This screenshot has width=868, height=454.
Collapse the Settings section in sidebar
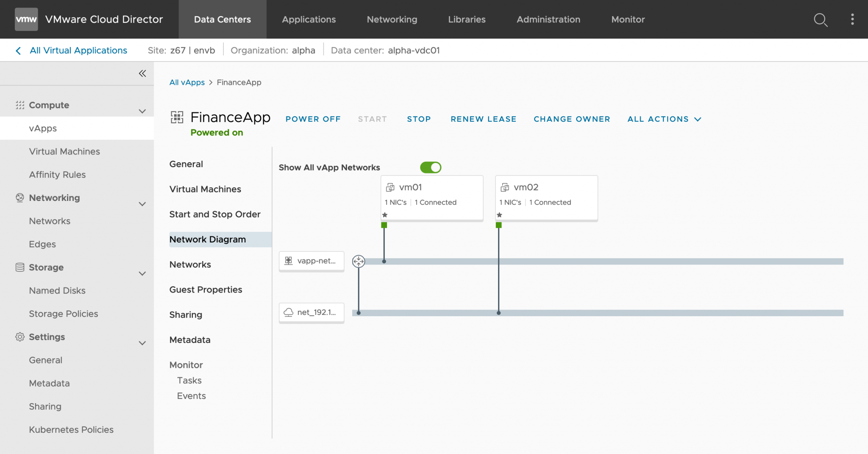[x=143, y=343]
